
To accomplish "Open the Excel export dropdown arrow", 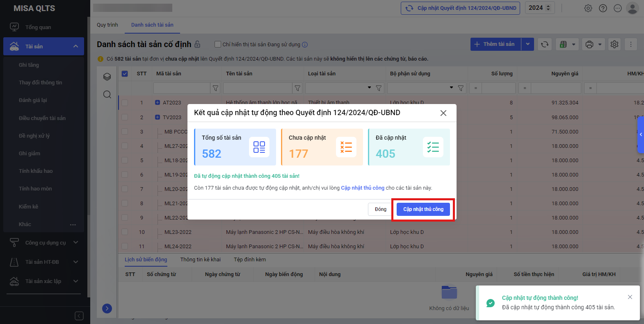I will [x=574, y=44].
